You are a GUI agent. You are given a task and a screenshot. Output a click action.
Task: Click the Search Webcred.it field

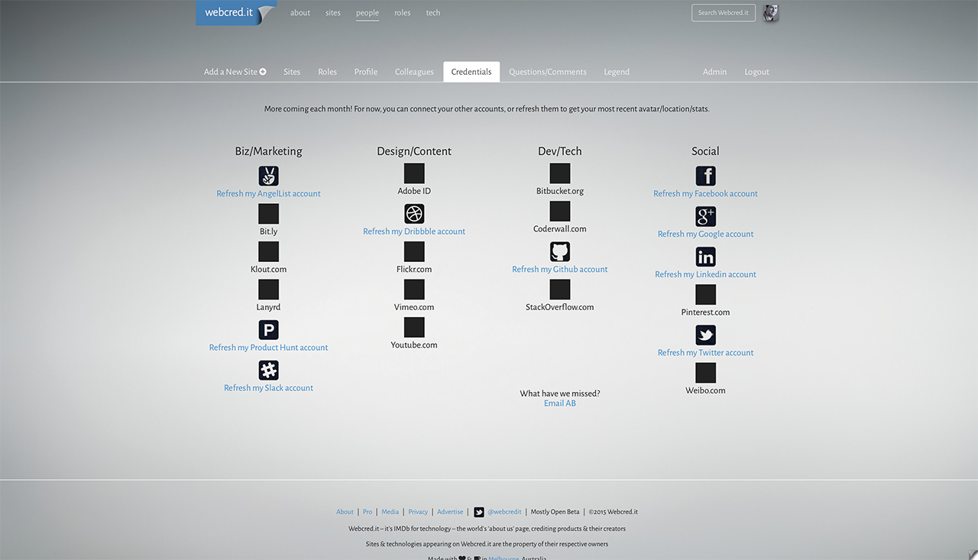click(723, 12)
